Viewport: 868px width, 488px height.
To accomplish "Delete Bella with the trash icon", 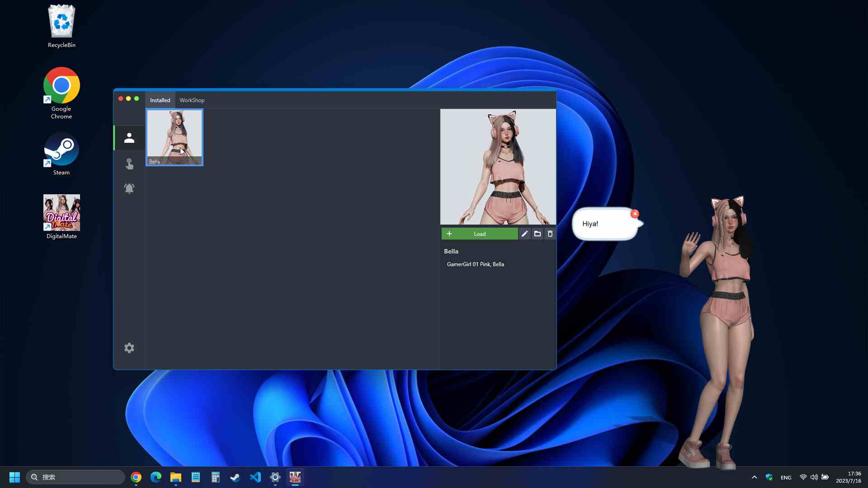I will tap(550, 234).
